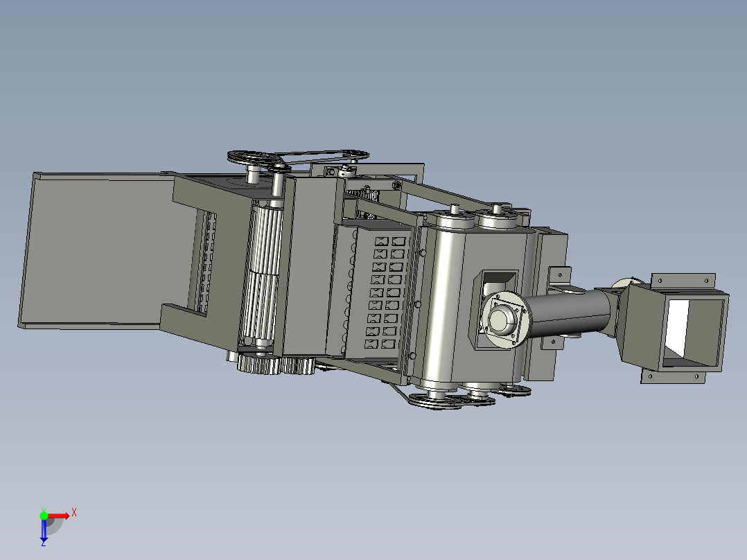This screenshot has height=560, width=747.
Task: Select the perforated screen panel
Action: pos(383,292)
